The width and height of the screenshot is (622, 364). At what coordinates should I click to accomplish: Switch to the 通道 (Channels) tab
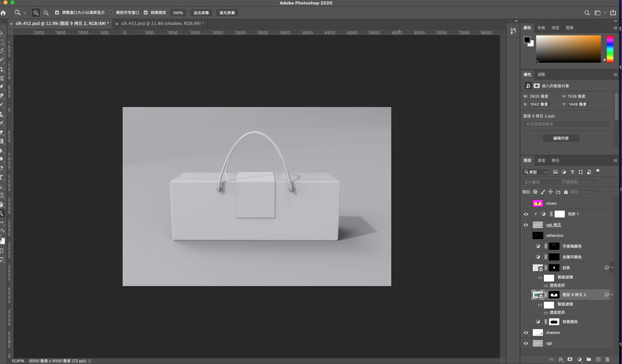(x=541, y=160)
